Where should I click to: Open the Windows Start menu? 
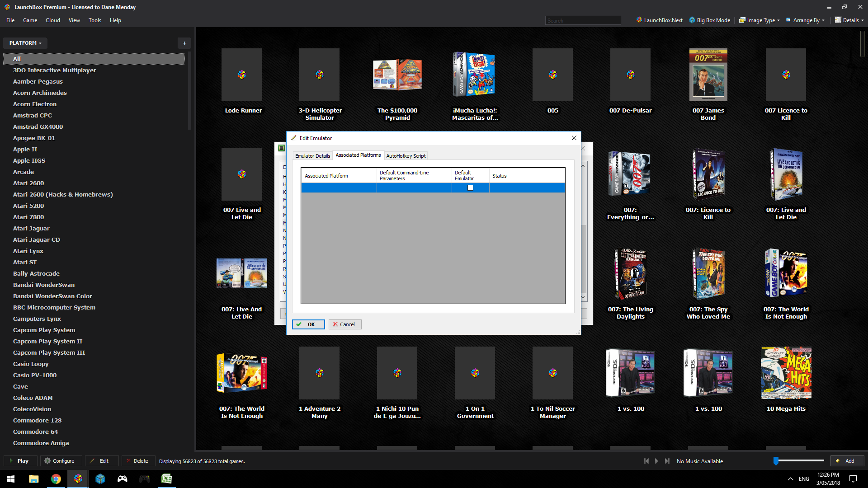coord(11,479)
